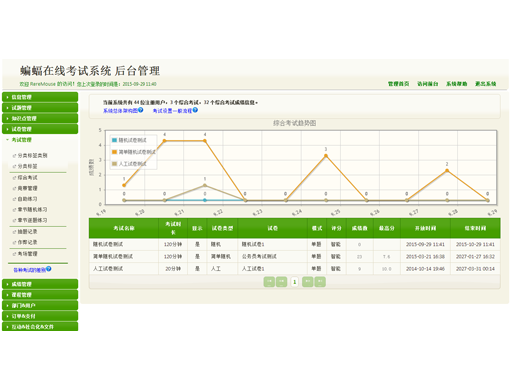The image size is (510, 390).
Task: Click help icon next to 系统总体架构图
Action: 141,110
